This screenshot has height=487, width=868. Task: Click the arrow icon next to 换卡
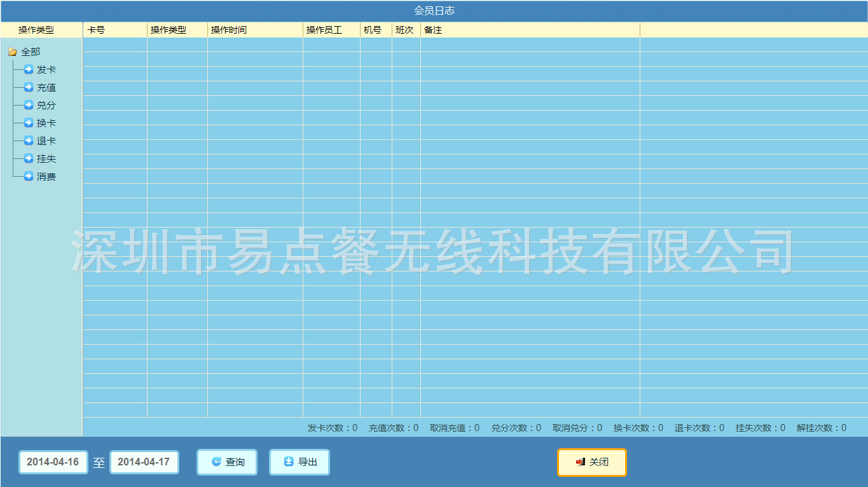pyautogui.click(x=29, y=123)
